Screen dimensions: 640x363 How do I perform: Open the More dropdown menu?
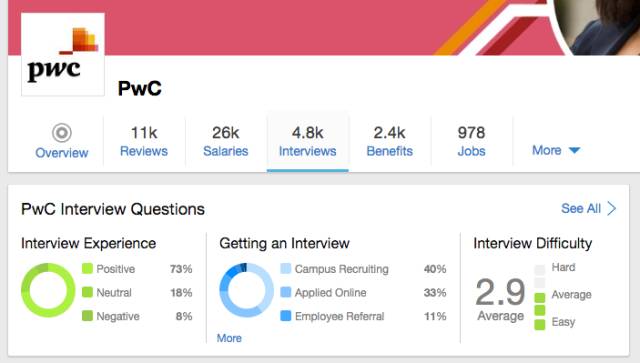(556, 150)
